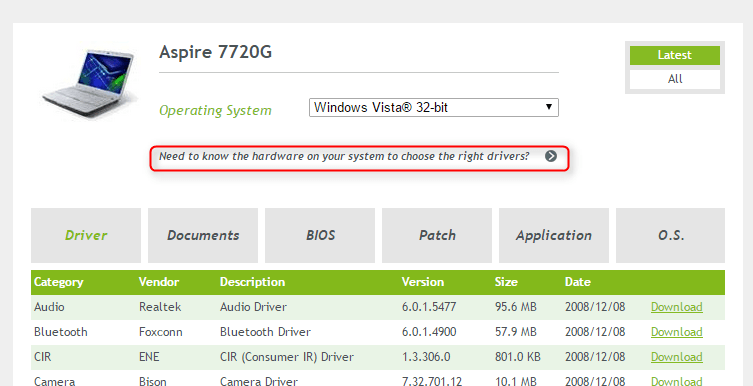
Task: Click the Version column header
Action: tap(423, 282)
